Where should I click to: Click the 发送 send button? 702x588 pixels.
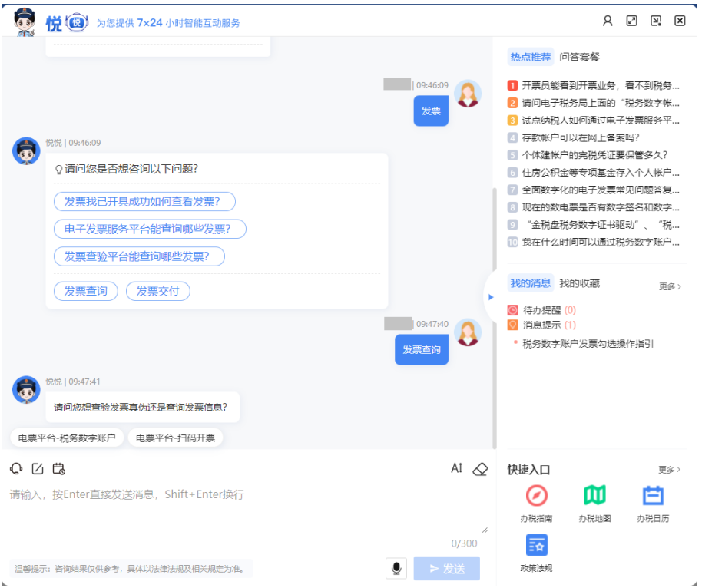tap(446, 568)
